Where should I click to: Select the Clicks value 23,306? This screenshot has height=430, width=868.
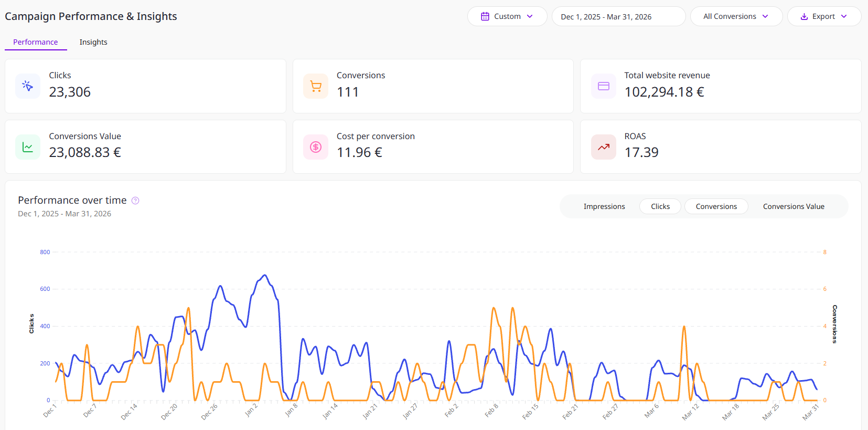(70, 92)
